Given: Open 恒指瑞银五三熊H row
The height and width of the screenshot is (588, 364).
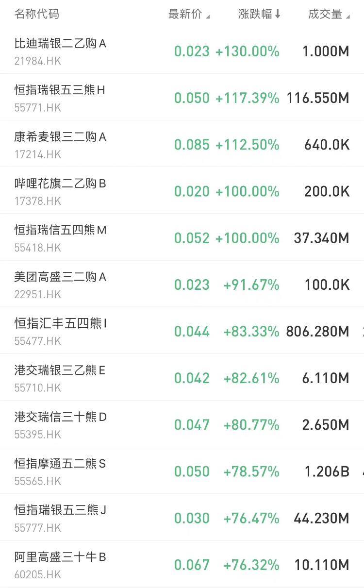Looking at the screenshot, I should pyautogui.click(x=59, y=90).
